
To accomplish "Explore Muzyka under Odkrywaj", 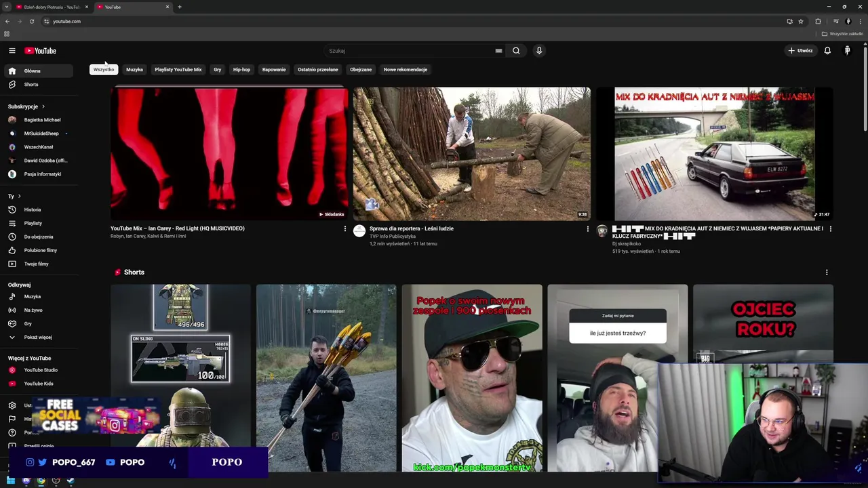I will (x=38, y=296).
